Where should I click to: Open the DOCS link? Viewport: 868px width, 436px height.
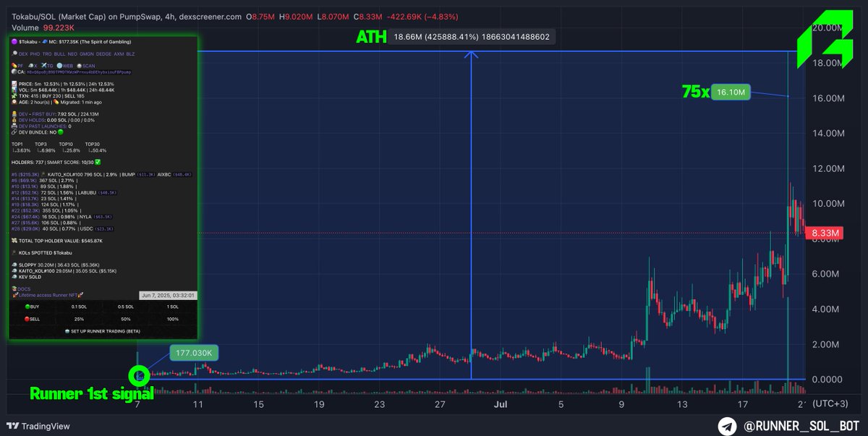click(x=23, y=289)
